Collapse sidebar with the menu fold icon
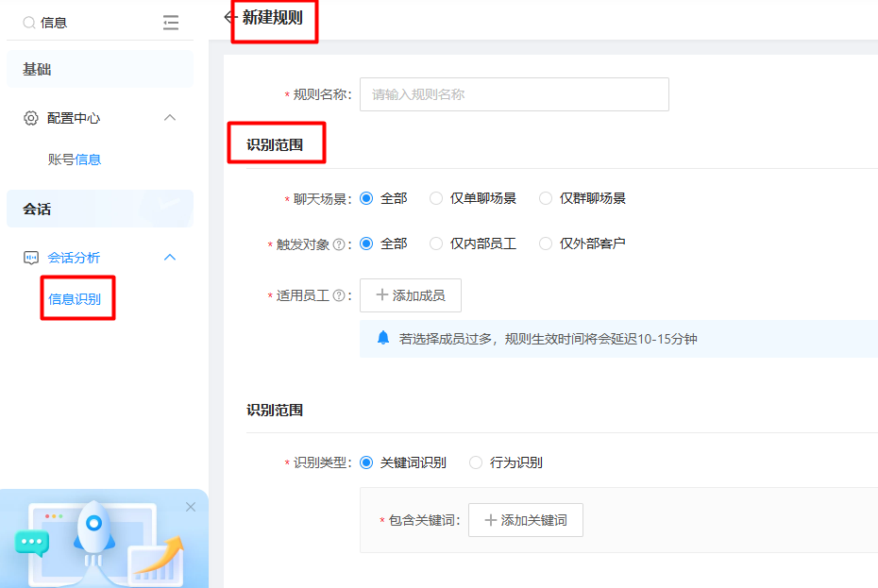This screenshot has width=878, height=588. (x=171, y=23)
